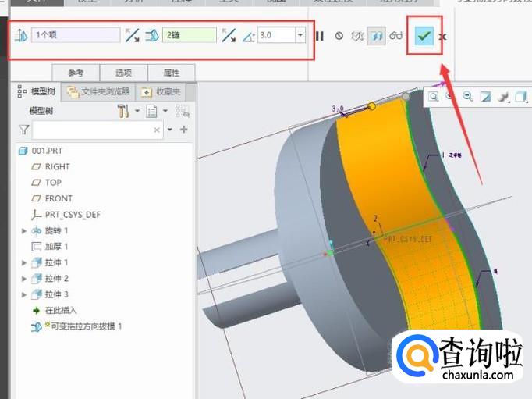Switch to the 收藏夹 tab
The image size is (532, 399).
161,91
